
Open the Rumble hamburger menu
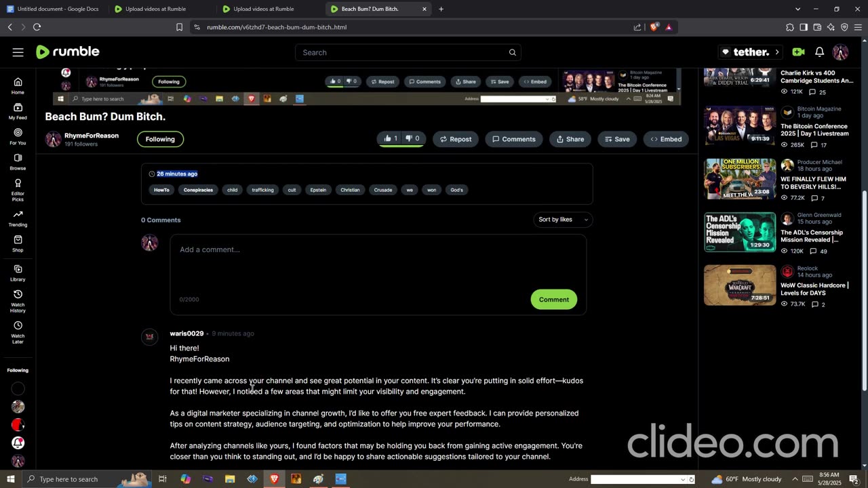(x=18, y=52)
